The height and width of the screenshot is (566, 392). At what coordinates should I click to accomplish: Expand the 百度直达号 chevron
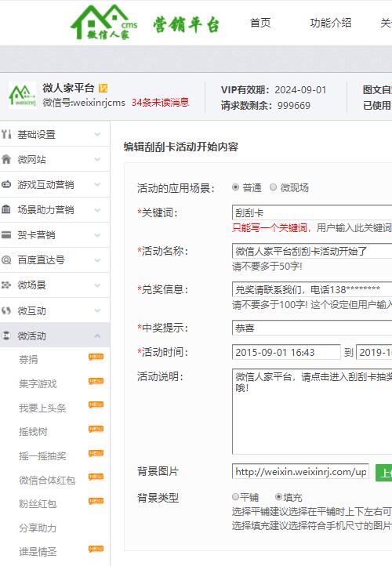pyautogui.click(x=97, y=260)
